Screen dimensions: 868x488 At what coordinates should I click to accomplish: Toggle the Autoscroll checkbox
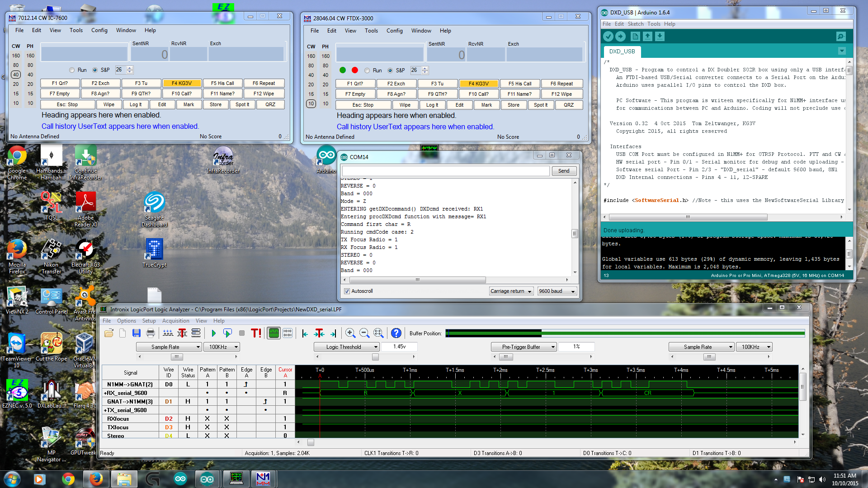click(x=347, y=291)
